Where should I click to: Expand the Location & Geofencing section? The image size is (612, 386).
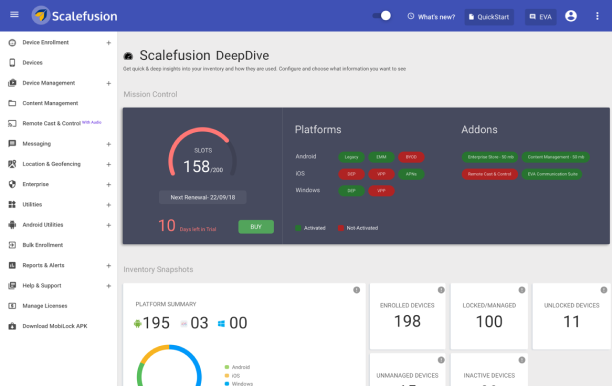[x=109, y=164]
